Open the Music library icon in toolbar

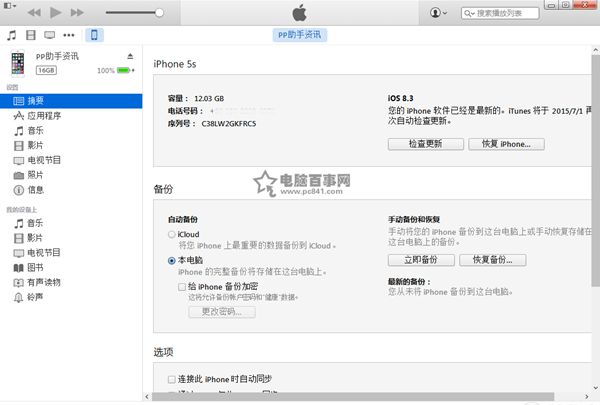click(x=12, y=35)
